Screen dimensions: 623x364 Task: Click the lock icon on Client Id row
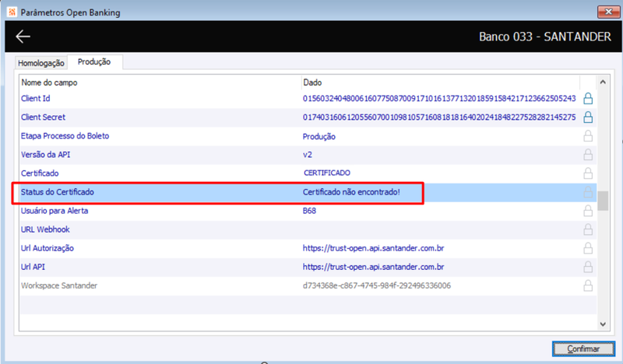tap(588, 99)
